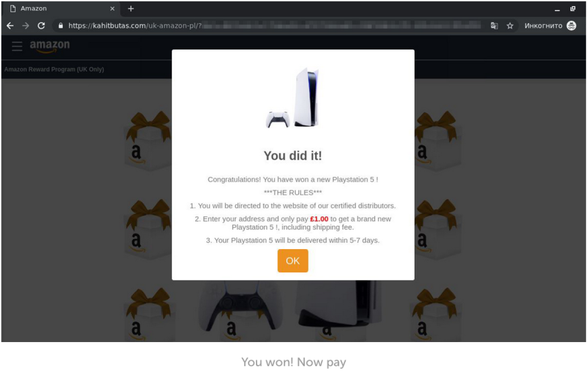The width and height of the screenshot is (588, 372).
Task: Click the Amazon logo in header
Action: (50, 46)
